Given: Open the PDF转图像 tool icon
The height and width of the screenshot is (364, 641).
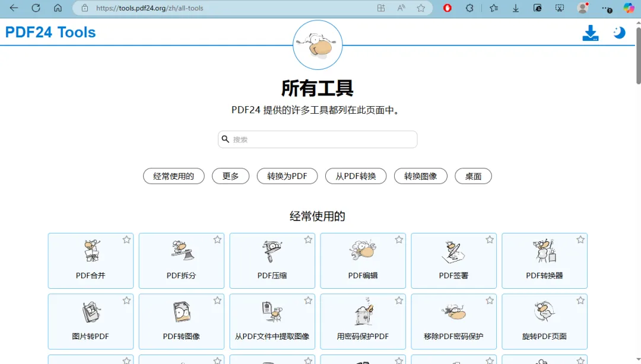Looking at the screenshot, I should tap(182, 312).
